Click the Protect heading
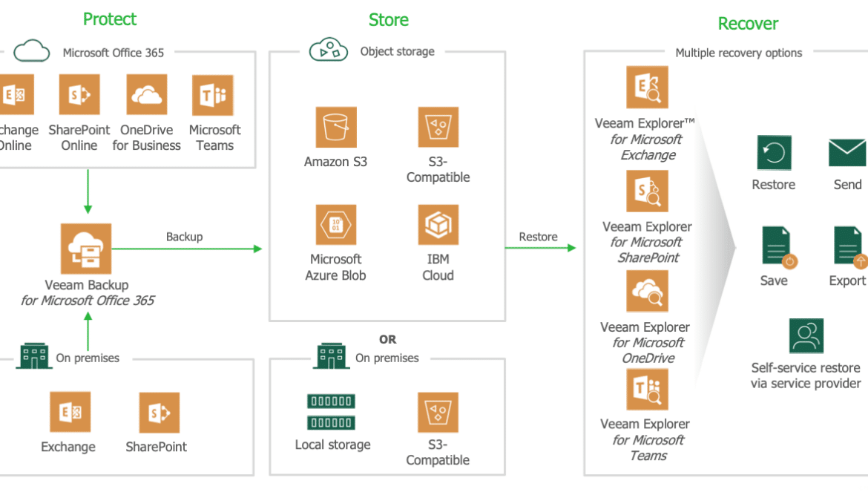 coord(110,19)
